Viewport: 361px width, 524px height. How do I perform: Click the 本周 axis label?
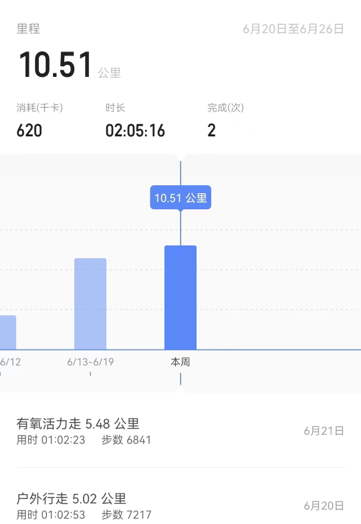click(x=180, y=362)
